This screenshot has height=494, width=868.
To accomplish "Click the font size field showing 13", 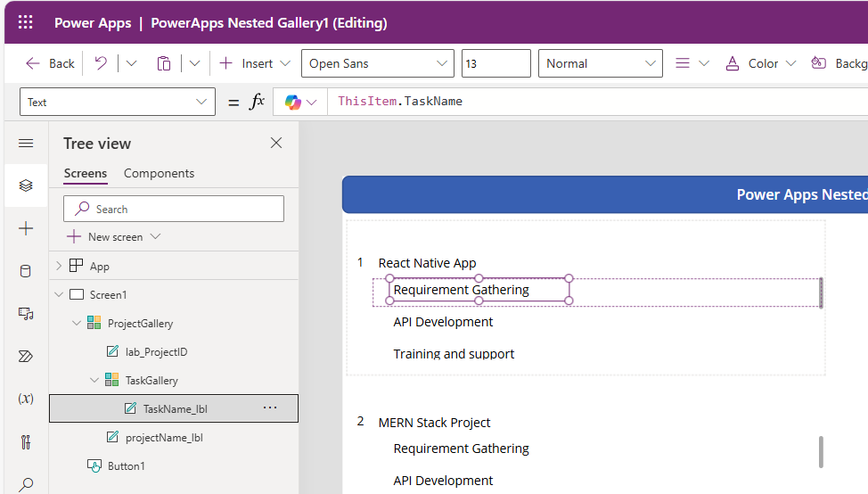I will click(496, 63).
